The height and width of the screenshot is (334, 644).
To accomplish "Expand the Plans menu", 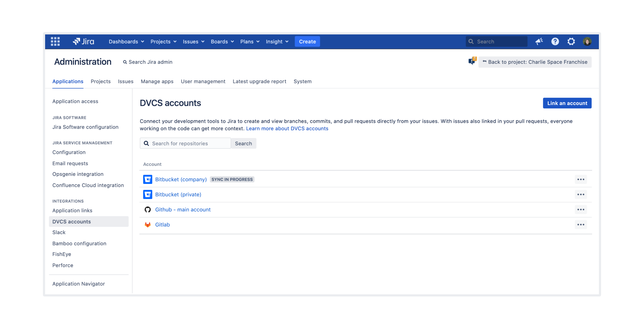I will tap(250, 42).
